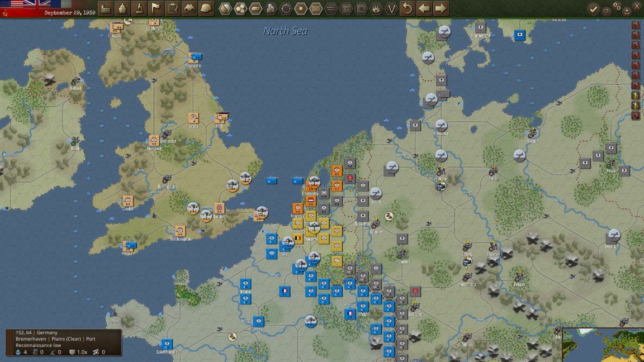Viewport: 644px width, 362px height.
Task: Toggle the terrain layer hexagon button
Action: (x=225, y=8)
